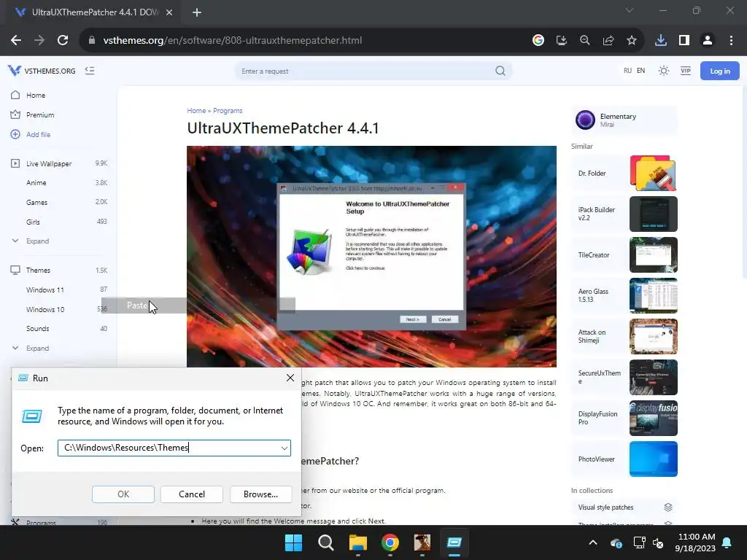
Task: Toggle Chrome side panel icon
Action: 684,41
